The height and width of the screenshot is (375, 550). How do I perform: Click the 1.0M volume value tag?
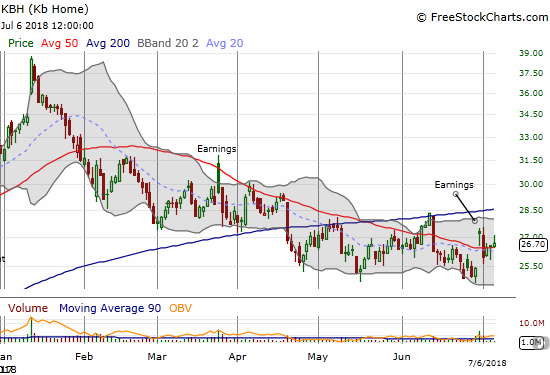[532, 342]
